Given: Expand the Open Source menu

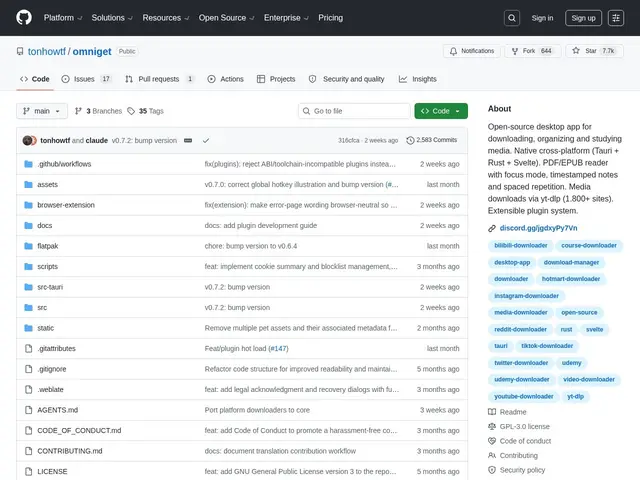Looking at the screenshot, I should (227, 18).
